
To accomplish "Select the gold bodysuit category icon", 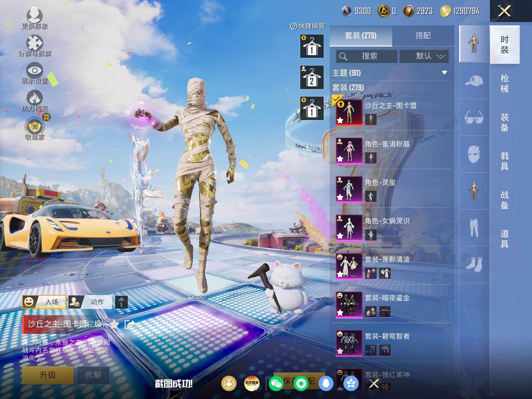I will pyautogui.click(x=474, y=191).
